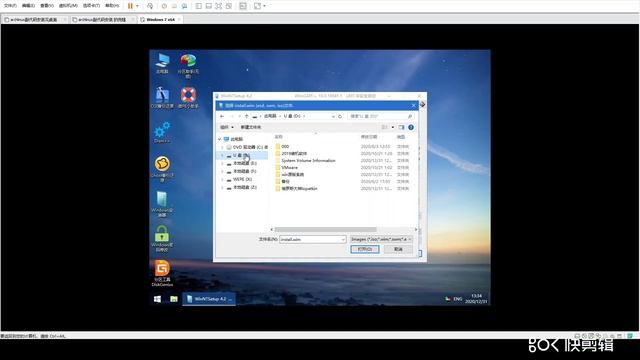Open the stretch display dropdown arrow
Viewport: 640px width, 360px height.
coord(264,6)
